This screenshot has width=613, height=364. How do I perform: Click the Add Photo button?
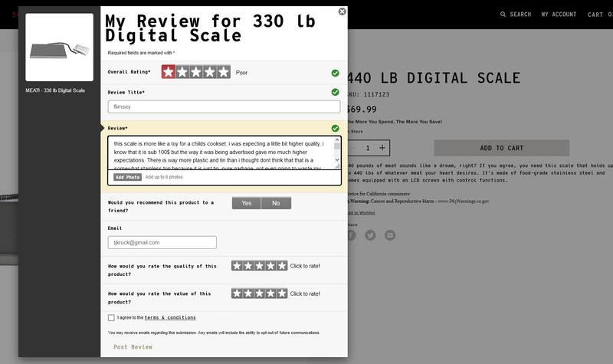[127, 177]
